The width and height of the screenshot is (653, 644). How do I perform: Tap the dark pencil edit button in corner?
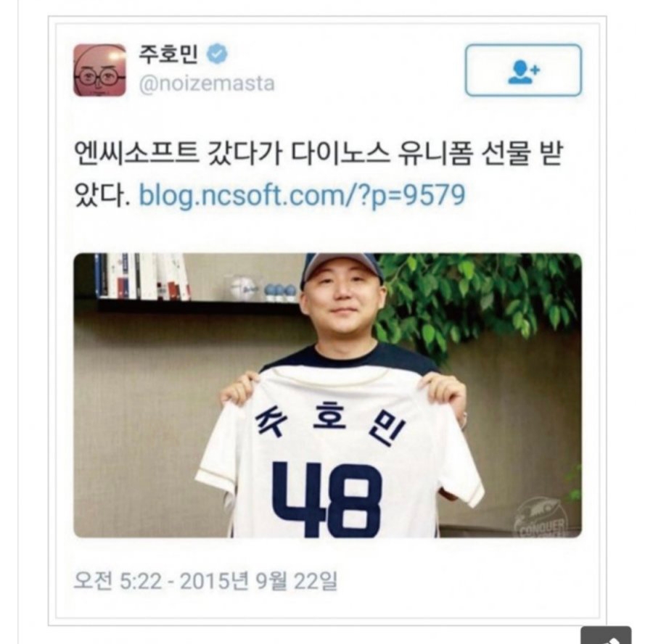pos(606,635)
